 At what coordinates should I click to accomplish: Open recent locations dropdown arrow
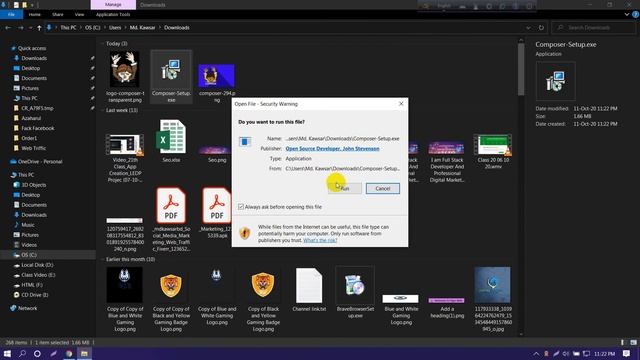click(31, 28)
